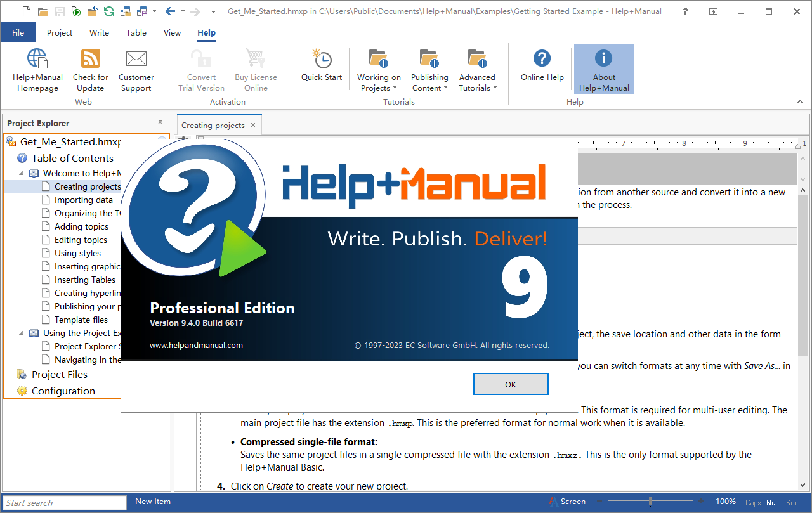The width and height of the screenshot is (812, 513).
Task: Select the Importing data topic
Action: point(84,200)
